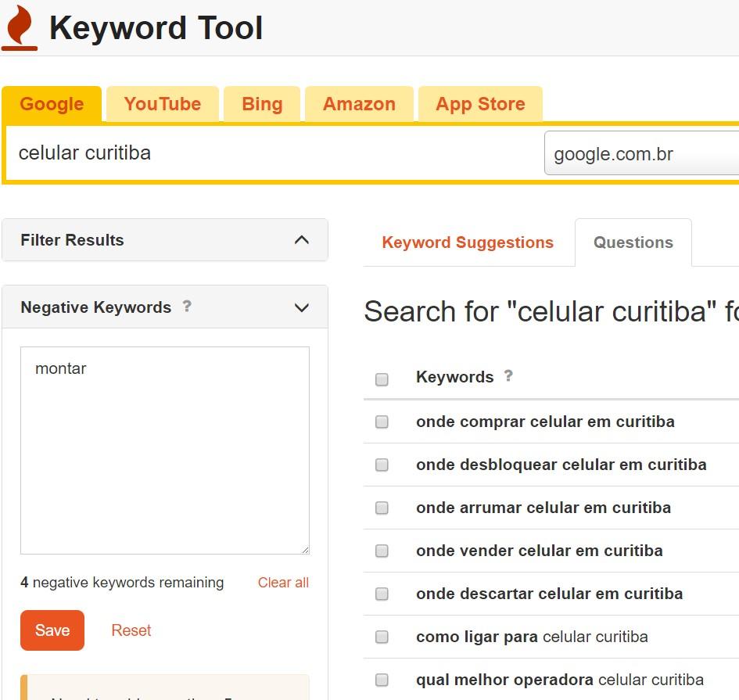Viewport: 739px width, 700px height.
Task: Click keyword text 'onde vender celular em curitiba'
Action: 540,551
